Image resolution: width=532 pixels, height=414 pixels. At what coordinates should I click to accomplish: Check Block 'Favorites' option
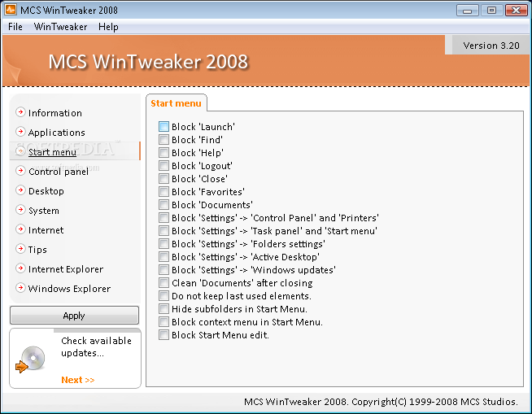(x=164, y=191)
